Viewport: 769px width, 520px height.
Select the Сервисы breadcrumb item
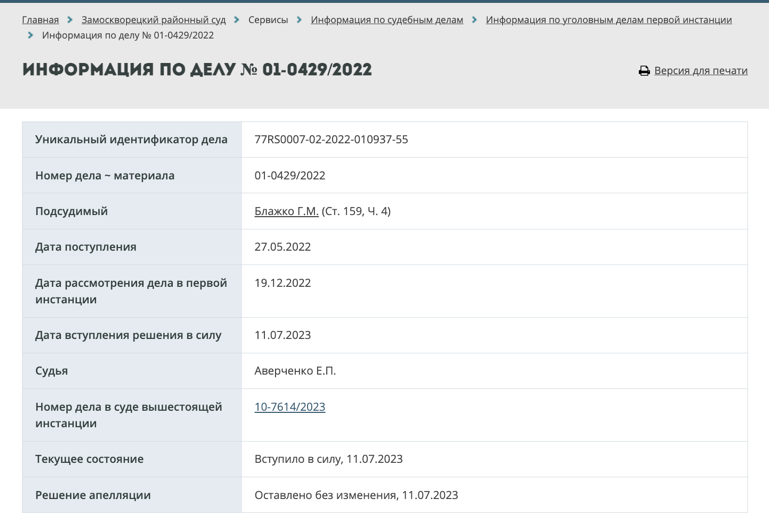pos(268,20)
